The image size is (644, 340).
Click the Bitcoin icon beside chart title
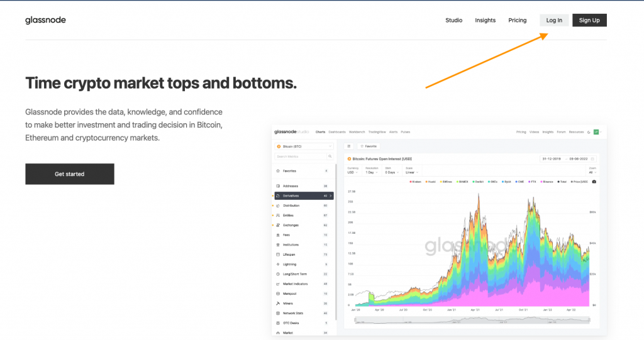(x=350, y=159)
